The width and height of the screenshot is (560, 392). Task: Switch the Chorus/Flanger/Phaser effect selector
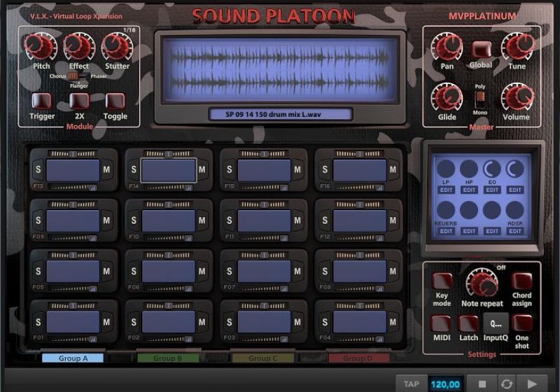[x=73, y=76]
